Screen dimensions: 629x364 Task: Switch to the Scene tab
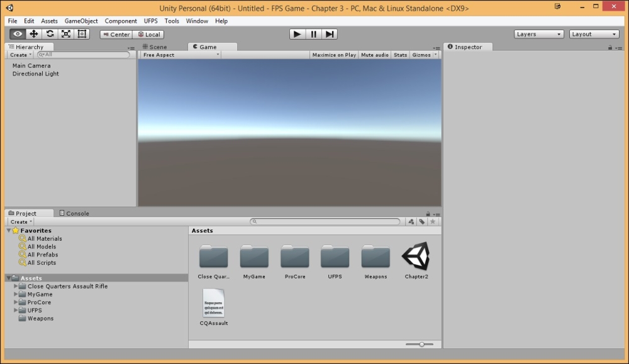pyautogui.click(x=156, y=47)
